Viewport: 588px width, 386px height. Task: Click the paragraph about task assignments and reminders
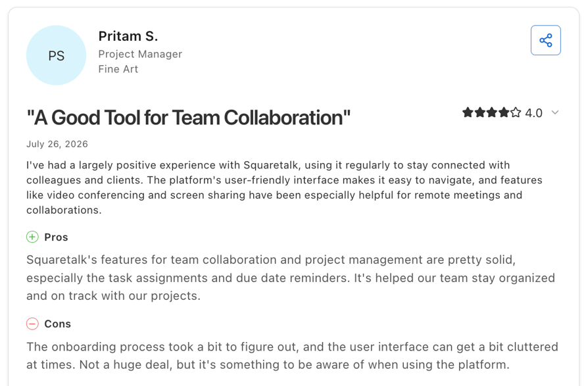coord(291,277)
